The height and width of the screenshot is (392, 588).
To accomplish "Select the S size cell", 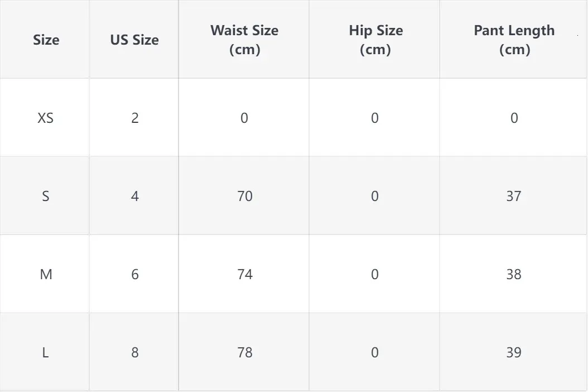I will (45, 196).
